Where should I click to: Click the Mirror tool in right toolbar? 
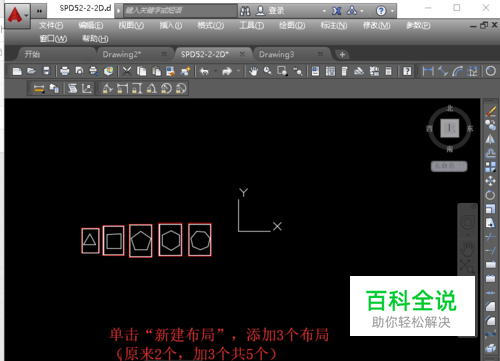coord(490,139)
